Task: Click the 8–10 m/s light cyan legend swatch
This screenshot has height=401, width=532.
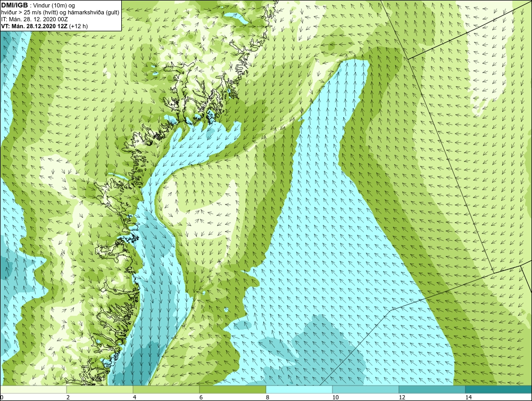Action: [299, 389]
